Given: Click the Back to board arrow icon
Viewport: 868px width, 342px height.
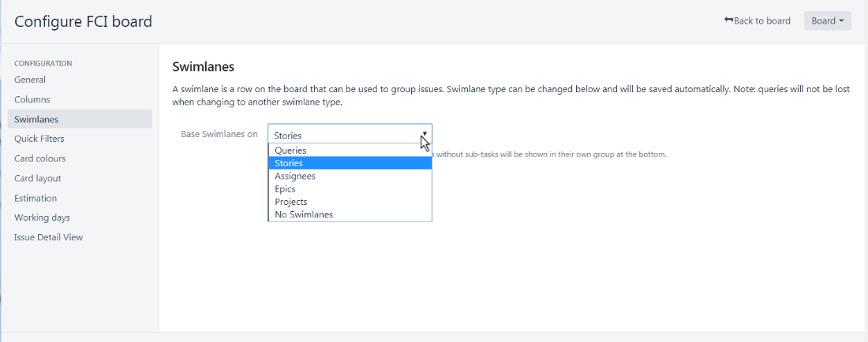Looking at the screenshot, I should coord(728,20).
